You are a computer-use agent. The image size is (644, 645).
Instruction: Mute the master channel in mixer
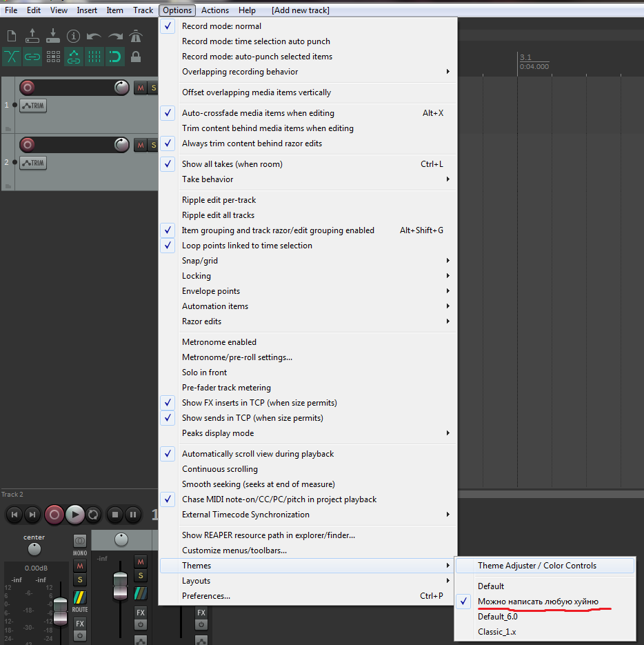(x=80, y=566)
